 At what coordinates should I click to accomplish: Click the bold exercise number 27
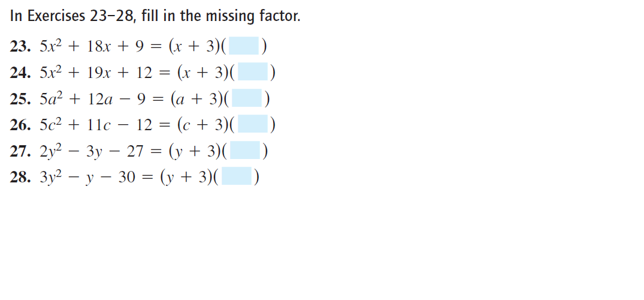click(21, 151)
